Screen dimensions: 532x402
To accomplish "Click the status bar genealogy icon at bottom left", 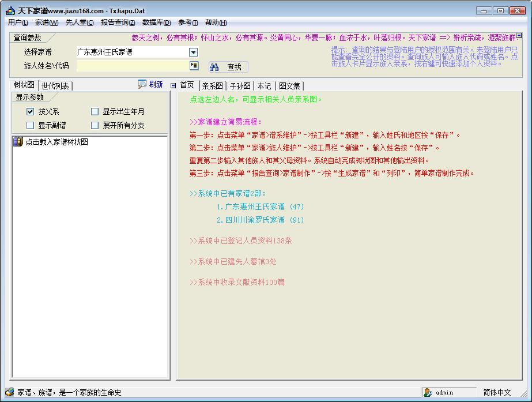I will [x=10, y=392].
